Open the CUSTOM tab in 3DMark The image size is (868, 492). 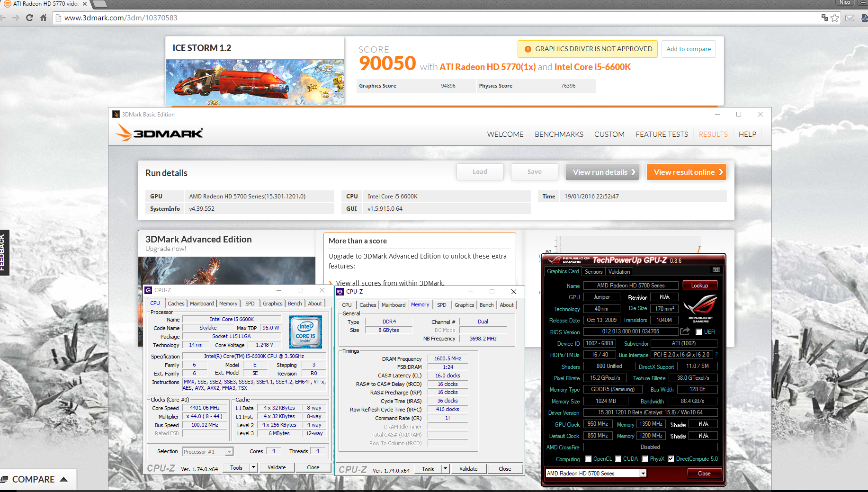[x=609, y=134]
